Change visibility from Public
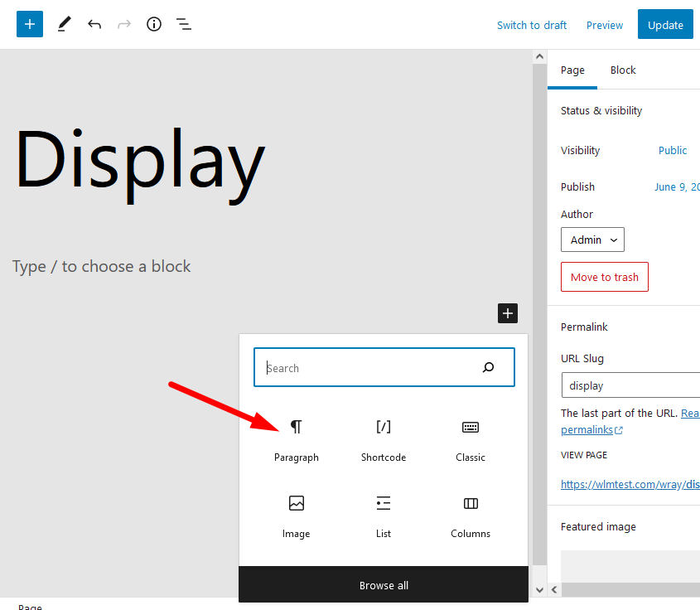Viewport: 700px width, 610px height. coord(673,151)
